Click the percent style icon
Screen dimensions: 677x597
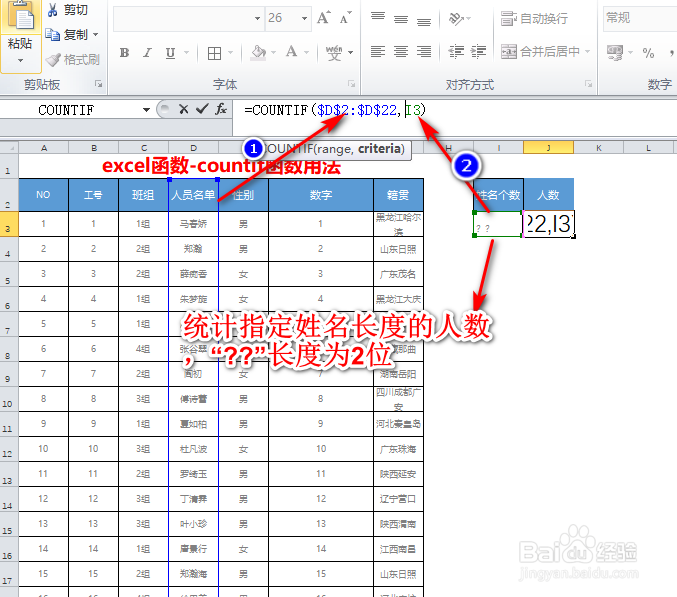pos(648,53)
